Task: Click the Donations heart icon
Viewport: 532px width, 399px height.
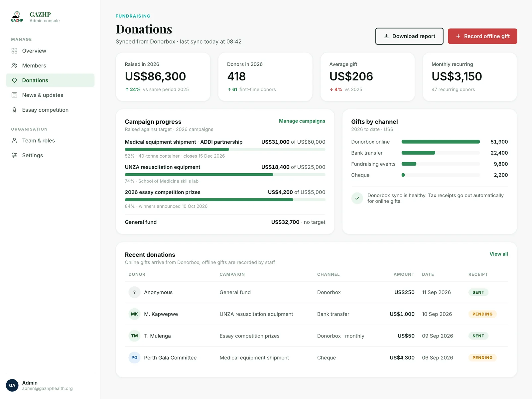Action: [x=14, y=80]
